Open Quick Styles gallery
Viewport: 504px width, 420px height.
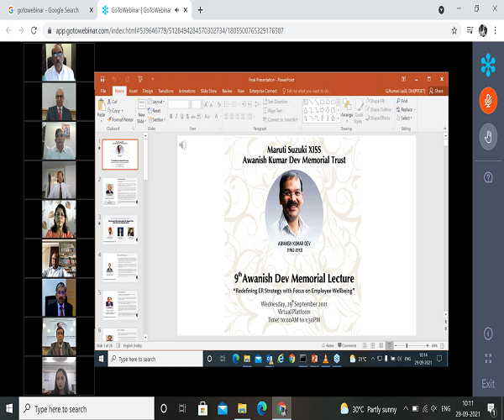point(359,111)
